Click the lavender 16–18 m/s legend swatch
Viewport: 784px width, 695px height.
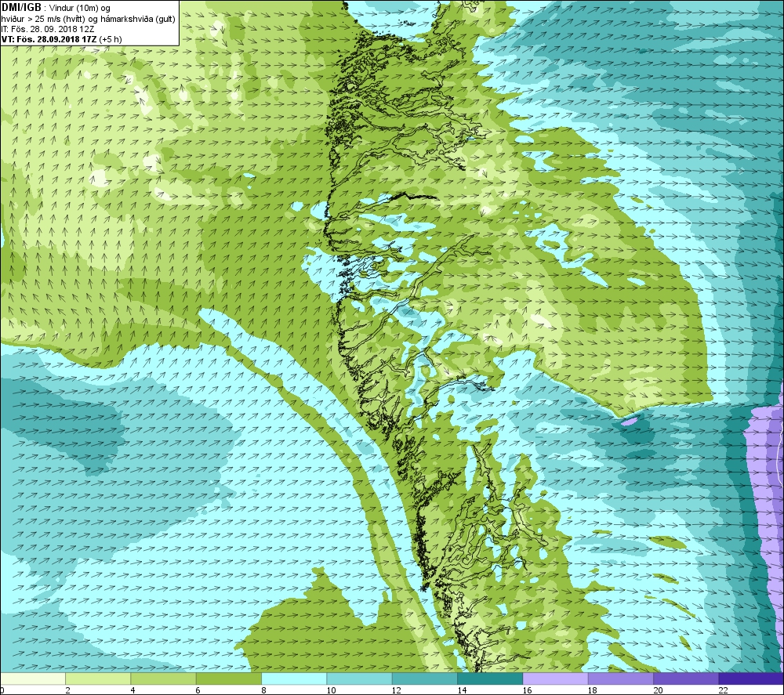pos(556,679)
